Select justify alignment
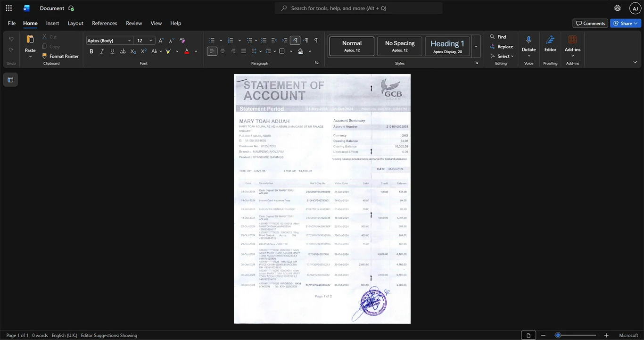 pyautogui.click(x=243, y=51)
